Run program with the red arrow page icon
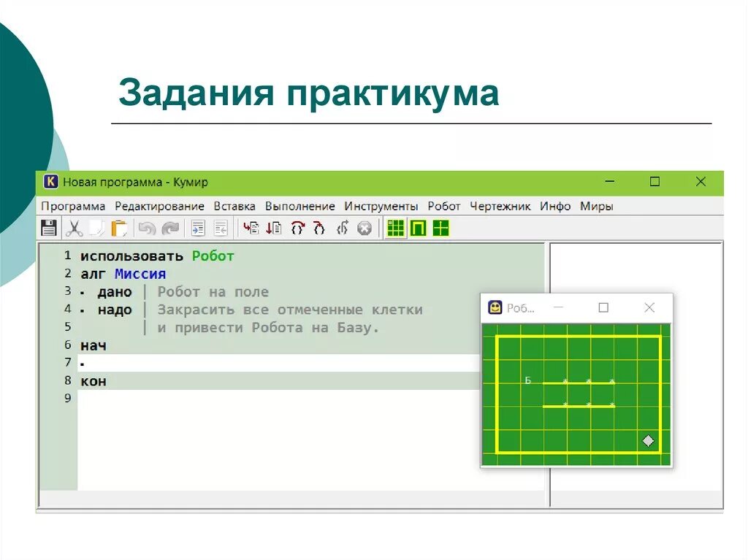The image size is (748, 560). (x=251, y=228)
